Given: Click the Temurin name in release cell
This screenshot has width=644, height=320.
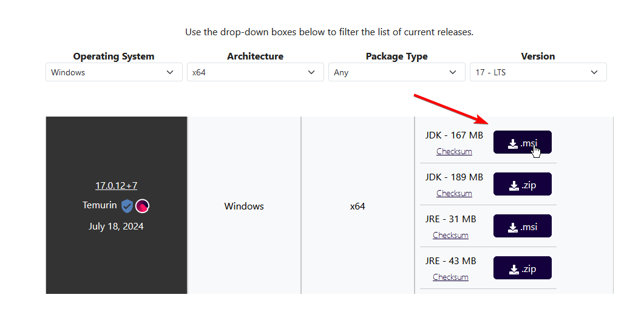Looking at the screenshot, I should click(x=100, y=205).
